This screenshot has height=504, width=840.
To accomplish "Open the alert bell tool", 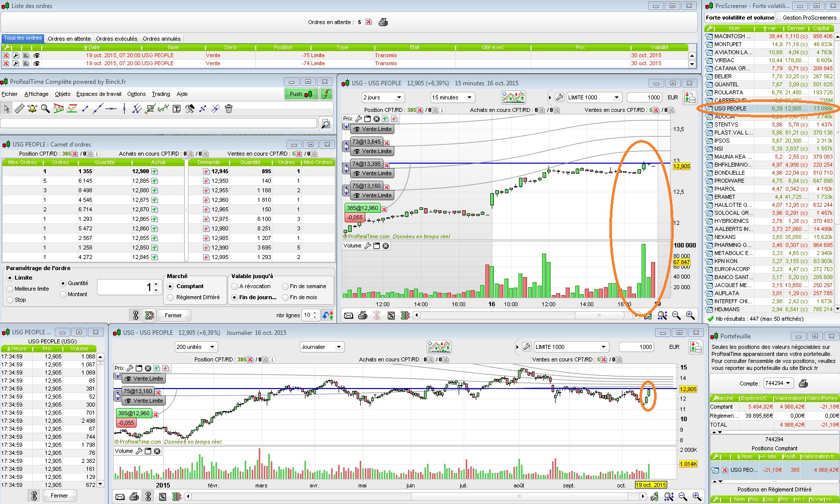I will click(x=33, y=108).
